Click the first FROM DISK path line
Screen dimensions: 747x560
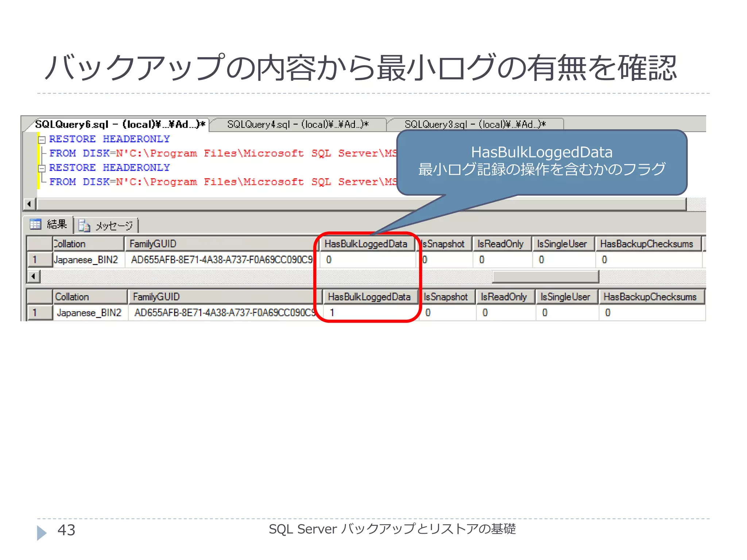pos(223,153)
